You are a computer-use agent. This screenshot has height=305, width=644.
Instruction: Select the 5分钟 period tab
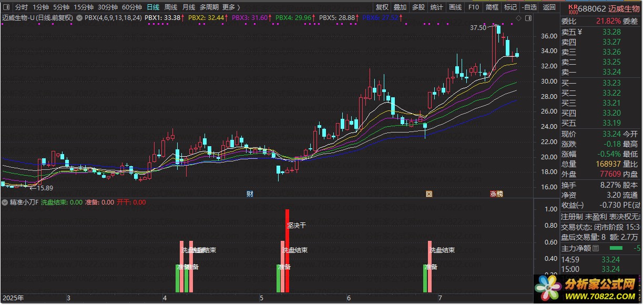61,7
